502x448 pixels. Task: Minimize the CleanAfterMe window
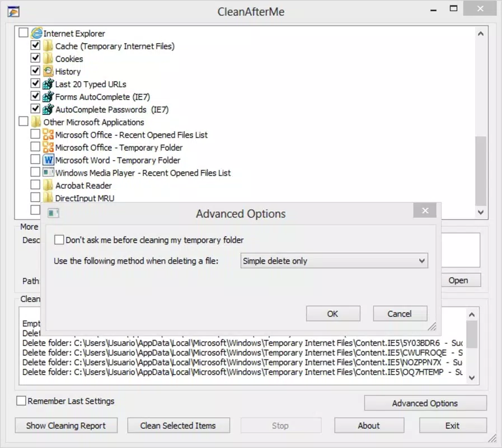434,10
